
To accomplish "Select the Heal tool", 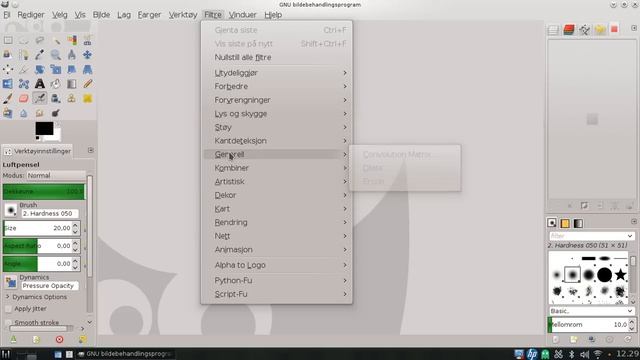I will 87,98.
